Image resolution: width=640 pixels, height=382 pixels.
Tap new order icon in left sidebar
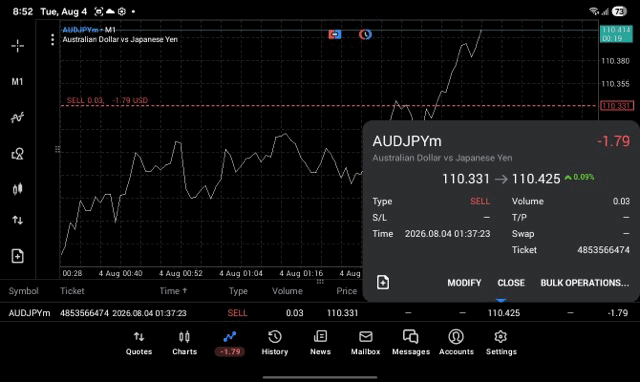coord(17,256)
